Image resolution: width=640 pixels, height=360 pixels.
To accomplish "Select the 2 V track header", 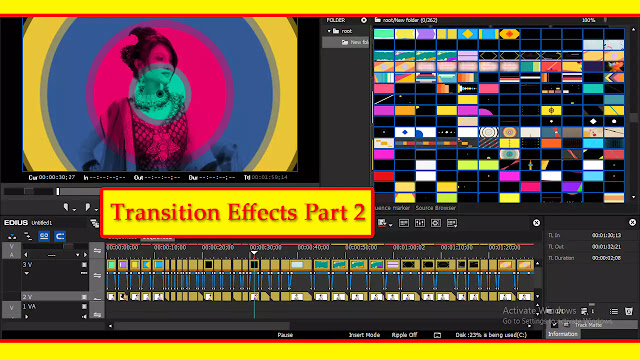I will [55, 296].
